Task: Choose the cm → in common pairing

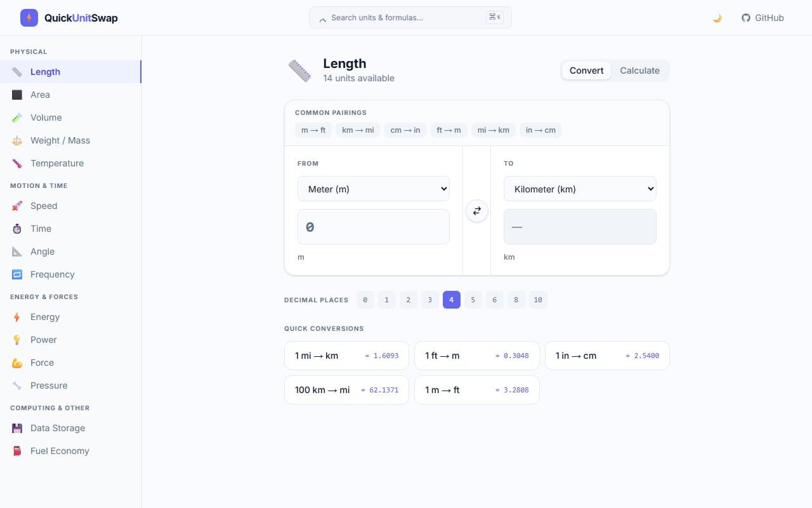Action: (405, 130)
